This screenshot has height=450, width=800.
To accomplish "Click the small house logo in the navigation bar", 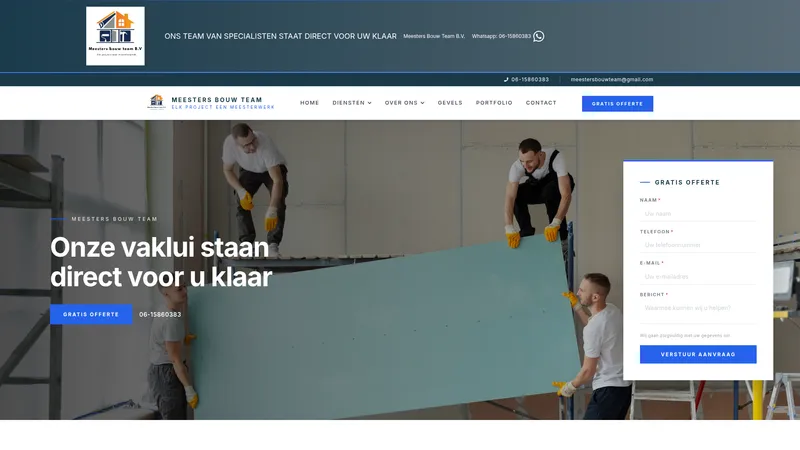I will click(157, 102).
